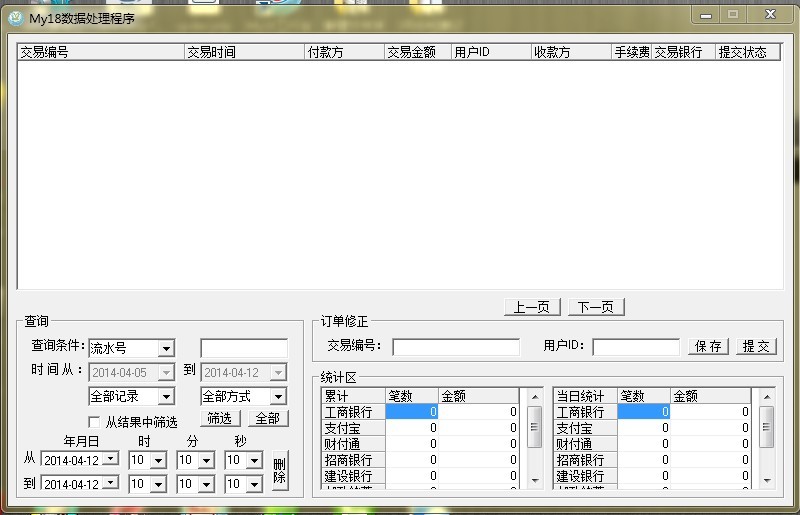Screen dimensions: 800x515
Task: Close the My18数据处理程序 window
Action: point(770,15)
